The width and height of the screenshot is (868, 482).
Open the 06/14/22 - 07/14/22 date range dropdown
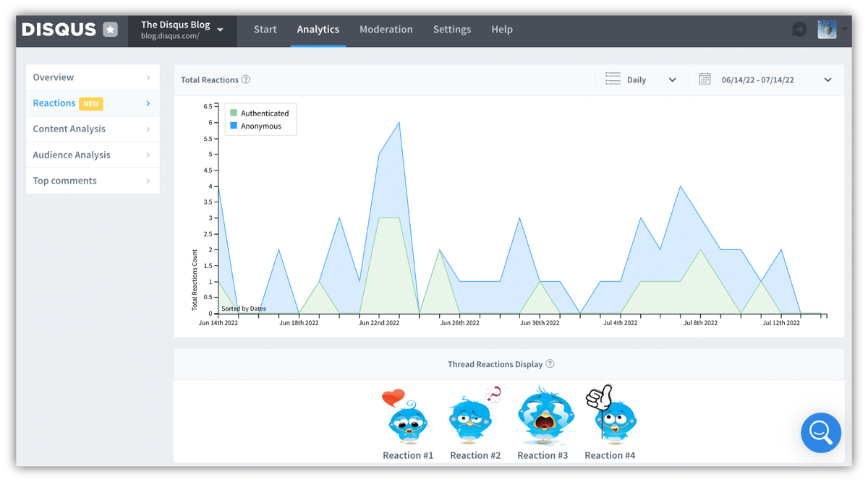coord(827,79)
